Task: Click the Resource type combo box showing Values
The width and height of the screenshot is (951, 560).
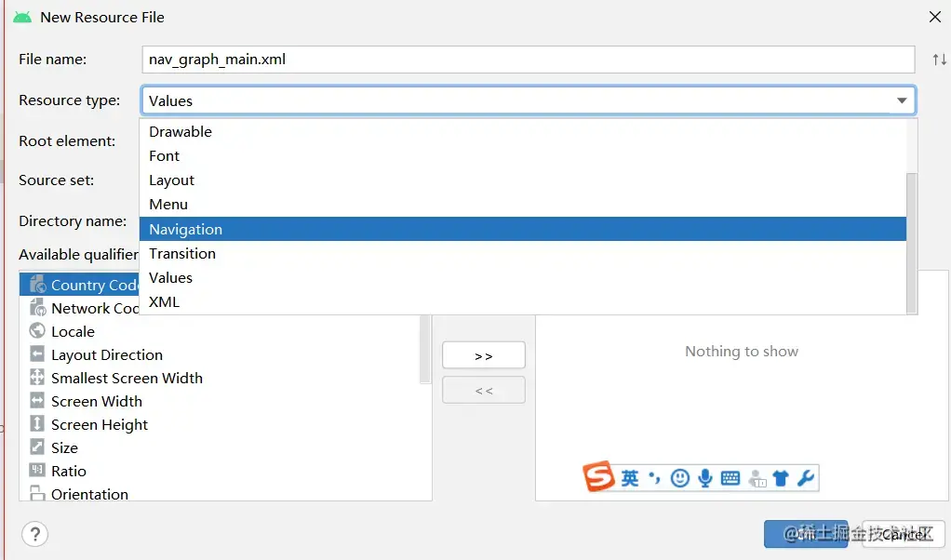Action: [x=528, y=100]
